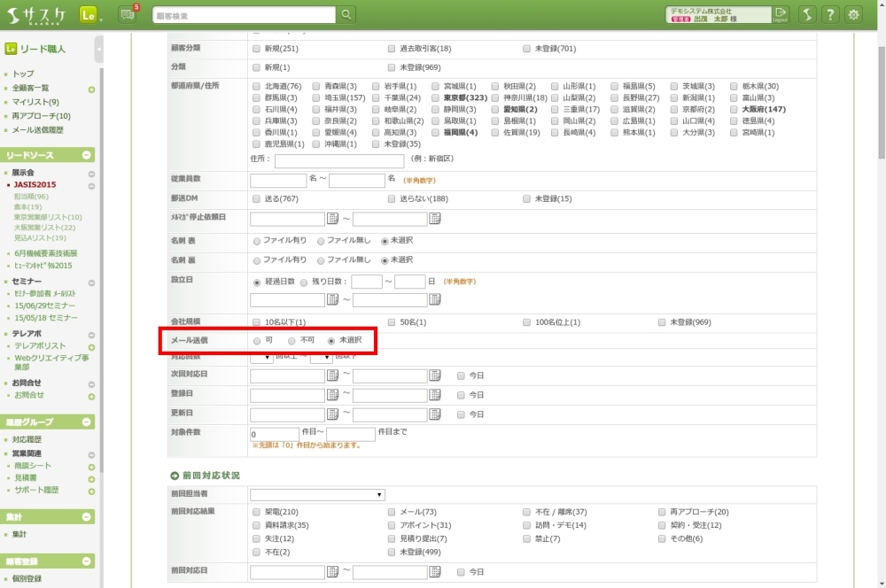Open the help question mark icon
Viewport: 886px width, 588px height.
[x=830, y=14]
